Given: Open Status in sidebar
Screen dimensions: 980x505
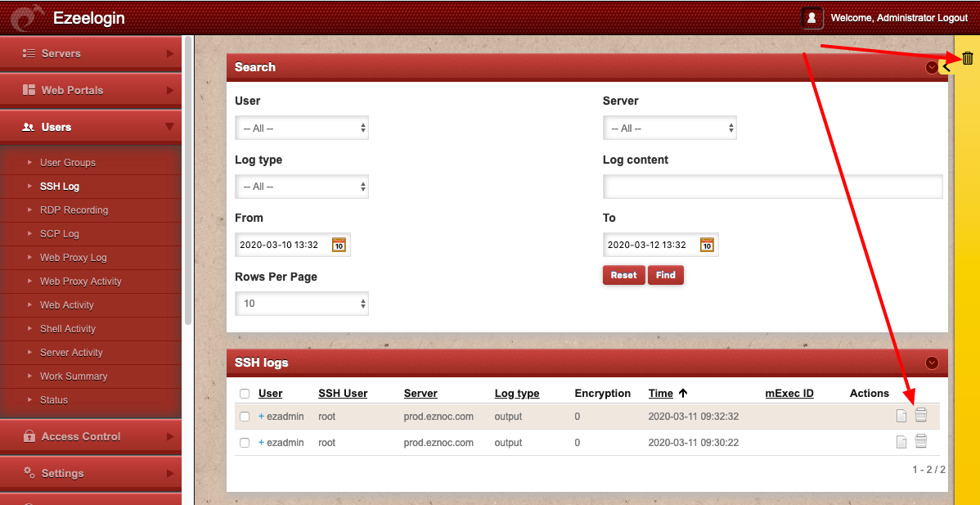Looking at the screenshot, I should click(x=54, y=400).
